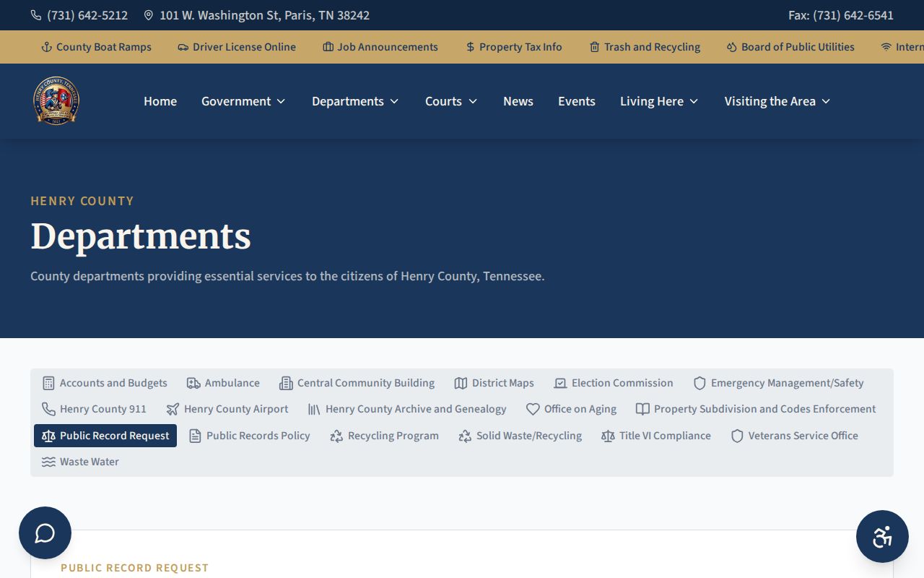The height and width of the screenshot is (578, 924).
Task: Expand the Visiting the Area dropdown
Action: coord(777,101)
